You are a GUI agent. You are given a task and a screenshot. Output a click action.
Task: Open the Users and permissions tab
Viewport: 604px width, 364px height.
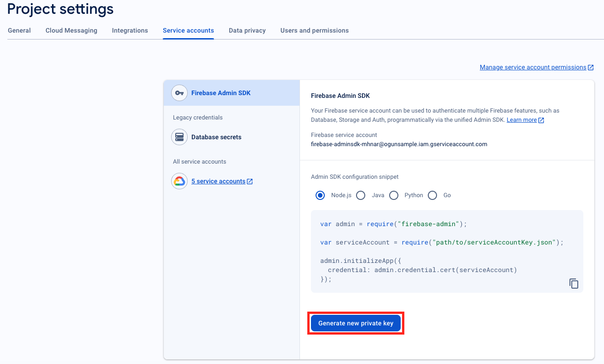(x=314, y=30)
